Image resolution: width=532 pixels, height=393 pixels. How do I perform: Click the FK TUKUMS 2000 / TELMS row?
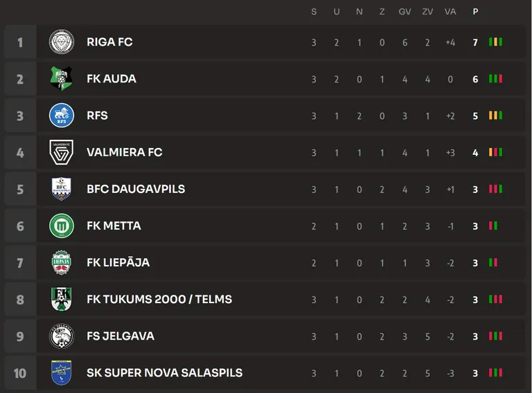click(x=265, y=299)
